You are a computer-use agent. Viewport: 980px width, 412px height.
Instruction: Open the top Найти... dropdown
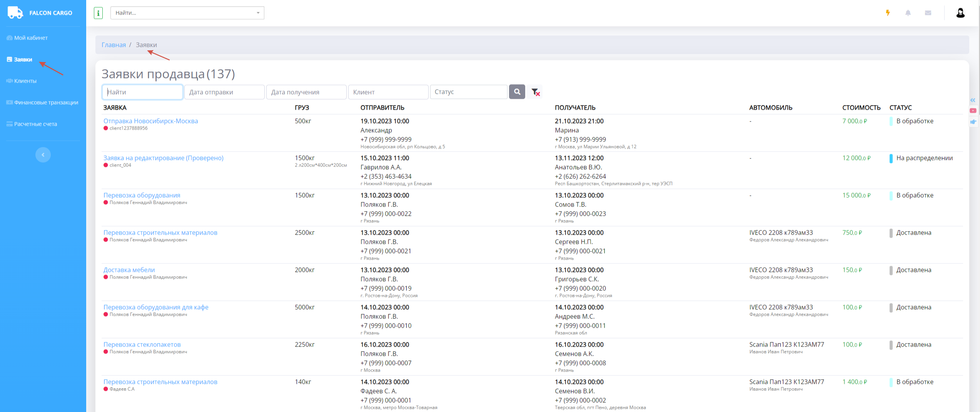pos(187,13)
